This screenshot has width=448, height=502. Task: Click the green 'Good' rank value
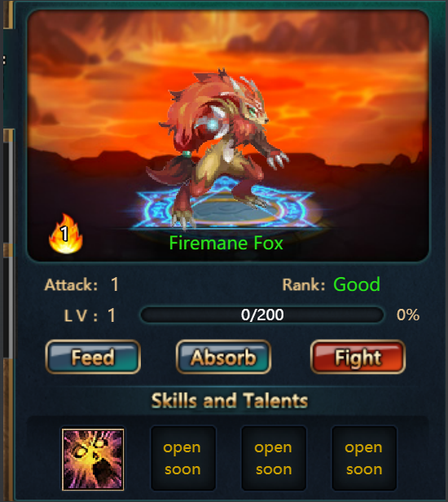(x=357, y=284)
